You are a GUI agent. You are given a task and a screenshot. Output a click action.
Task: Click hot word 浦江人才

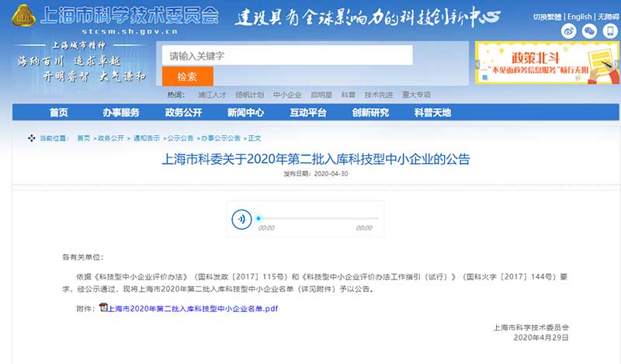tap(213, 95)
